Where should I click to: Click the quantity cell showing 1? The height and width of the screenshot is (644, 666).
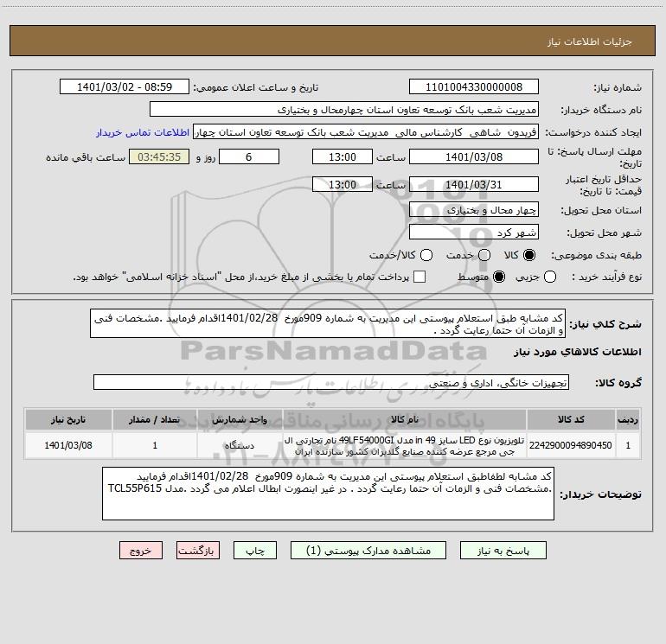pyautogui.click(x=155, y=445)
